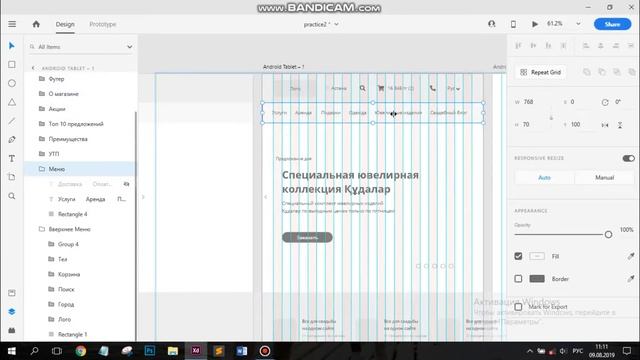Collapse the Меню group
This screenshot has height=360, width=640.
click(x=42, y=169)
